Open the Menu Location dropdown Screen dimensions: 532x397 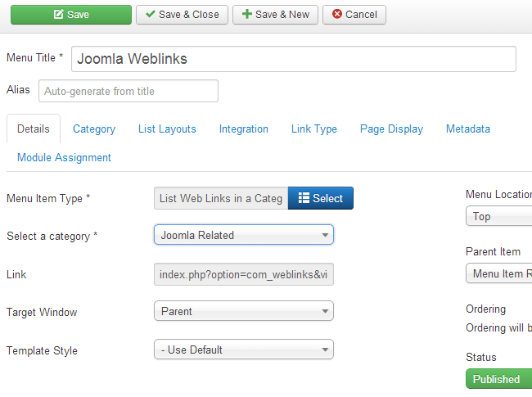coord(498,216)
